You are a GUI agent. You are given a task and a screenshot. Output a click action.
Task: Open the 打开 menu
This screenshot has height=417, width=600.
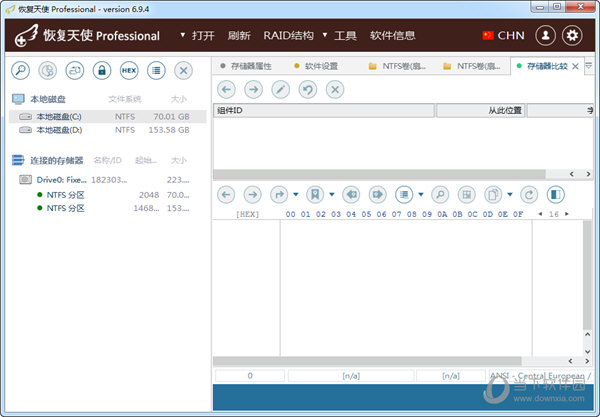coord(203,36)
